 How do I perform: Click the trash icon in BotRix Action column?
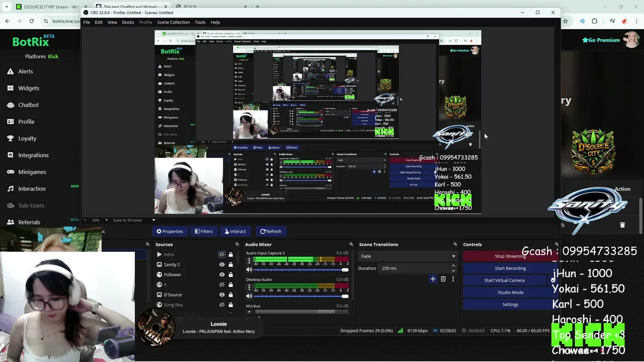click(622, 225)
